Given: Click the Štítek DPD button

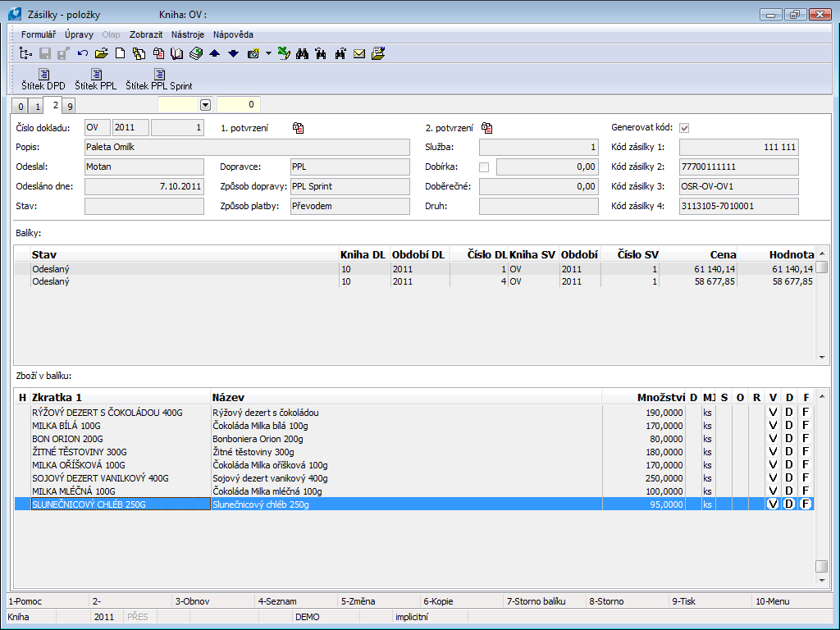Looking at the screenshot, I should [43, 80].
